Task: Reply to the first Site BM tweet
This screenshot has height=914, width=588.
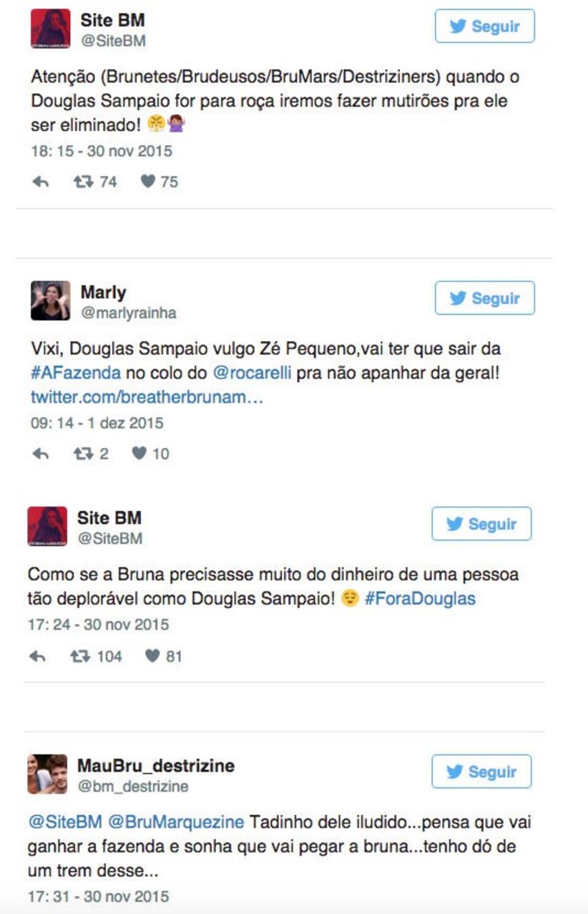Action: (x=41, y=182)
